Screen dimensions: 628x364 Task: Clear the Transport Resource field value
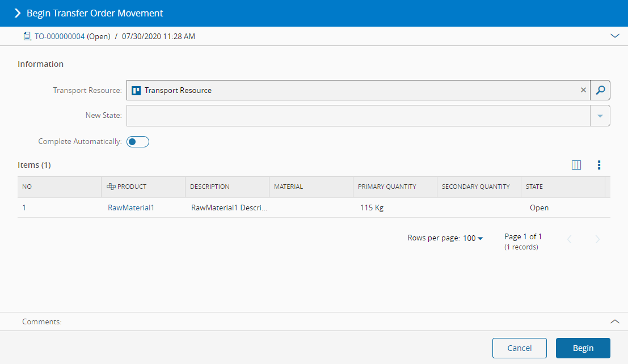[583, 90]
